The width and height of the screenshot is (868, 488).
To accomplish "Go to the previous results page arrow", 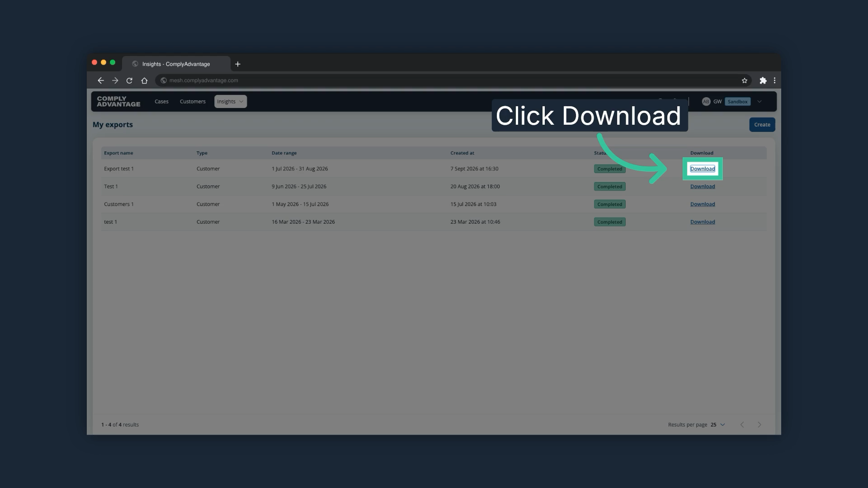I will pyautogui.click(x=742, y=425).
